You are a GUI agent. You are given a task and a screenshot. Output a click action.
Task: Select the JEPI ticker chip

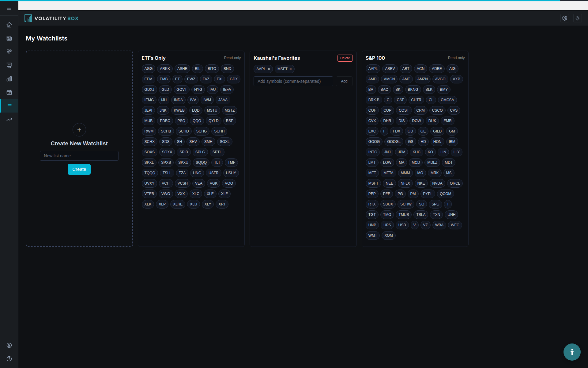coord(148,110)
